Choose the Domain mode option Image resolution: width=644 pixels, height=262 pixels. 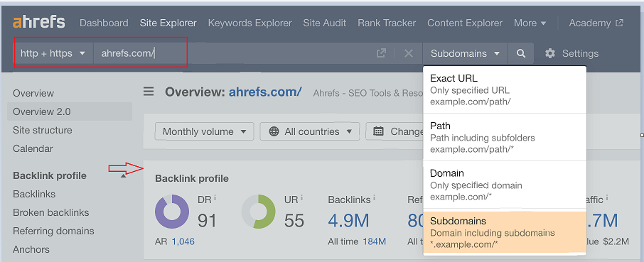[x=505, y=185]
